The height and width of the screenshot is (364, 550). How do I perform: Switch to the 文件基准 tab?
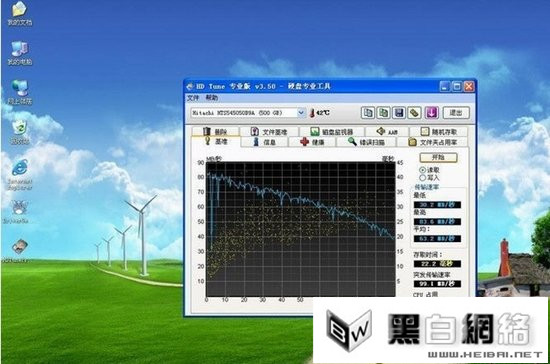click(x=269, y=132)
